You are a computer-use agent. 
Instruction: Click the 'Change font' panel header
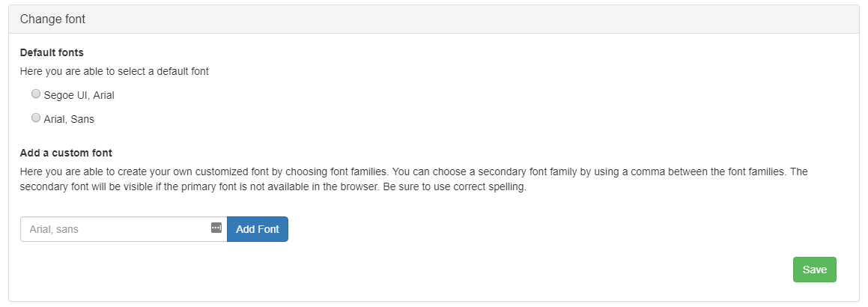(x=52, y=19)
